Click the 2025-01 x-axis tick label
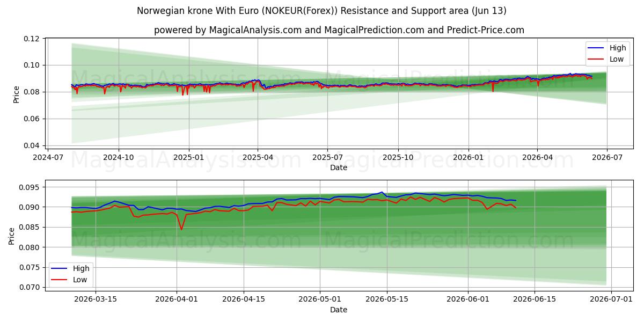This screenshot has width=644, height=322. point(188,158)
